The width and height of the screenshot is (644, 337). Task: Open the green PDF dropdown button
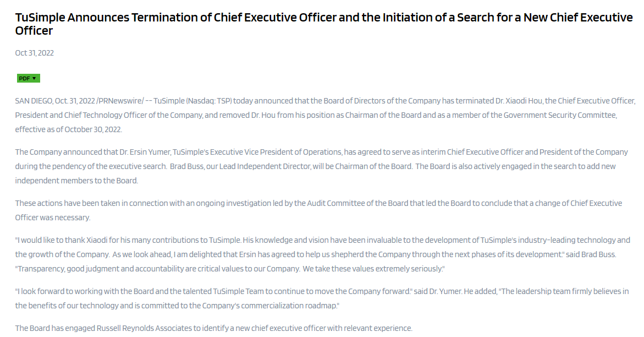point(28,78)
